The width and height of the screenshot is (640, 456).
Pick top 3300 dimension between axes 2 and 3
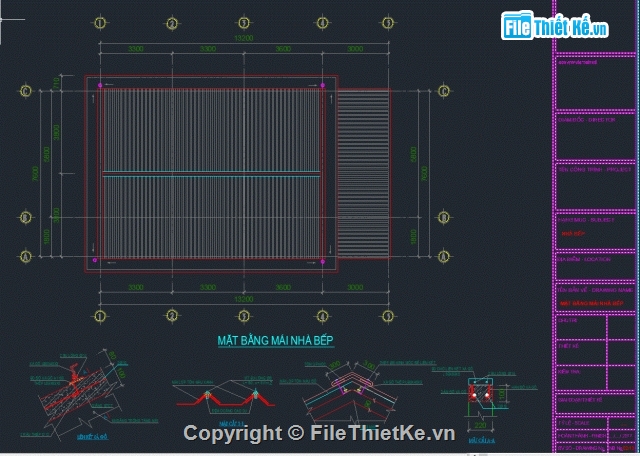tap(208, 49)
